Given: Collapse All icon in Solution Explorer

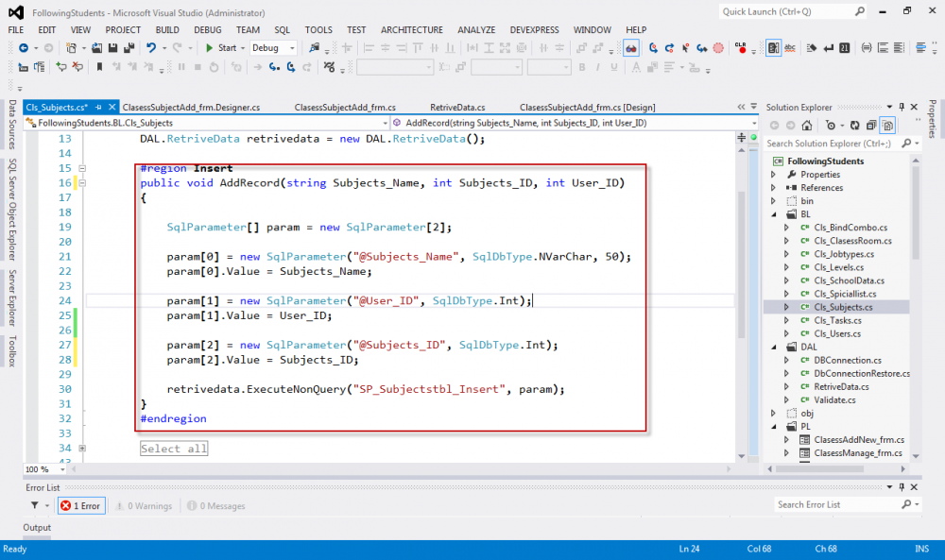Looking at the screenshot, I should click(871, 126).
